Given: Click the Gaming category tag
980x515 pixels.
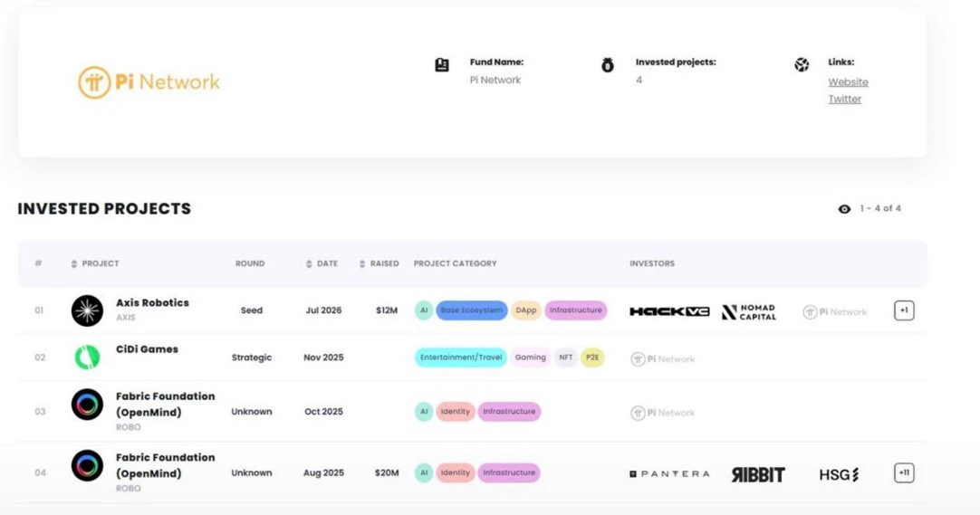Looking at the screenshot, I should (x=530, y=358).
